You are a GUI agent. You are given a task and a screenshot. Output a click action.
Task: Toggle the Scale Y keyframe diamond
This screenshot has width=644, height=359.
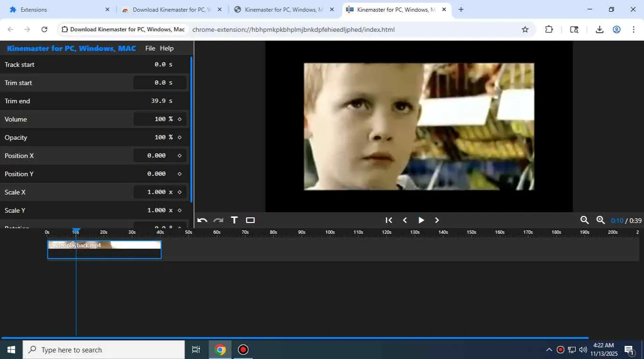[180, 210]
